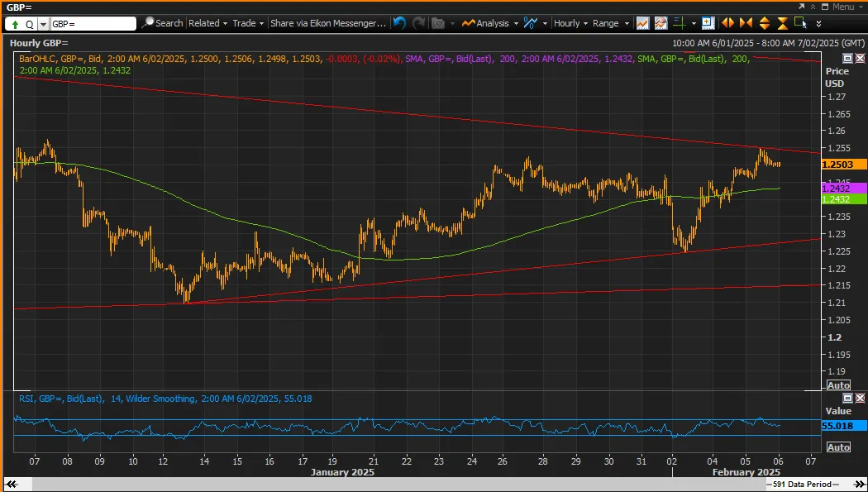
Task: Click the Search button label
Action: [x=169, y=23]
